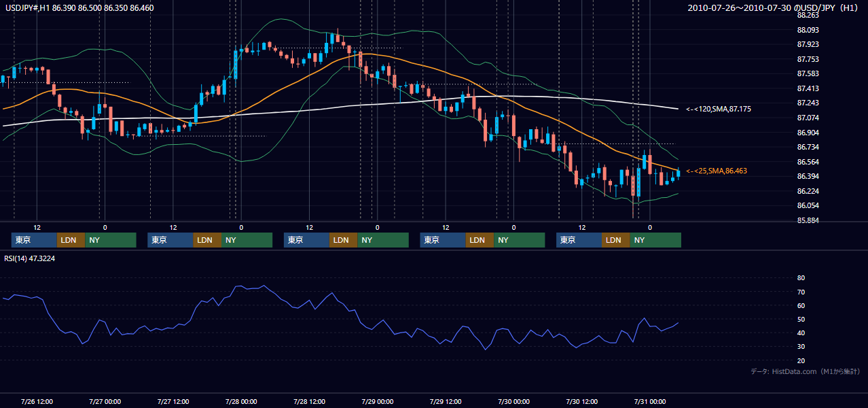The width and height of the screenshot is (868, 408).
Task: Click price axis value 86.734
Action: (808, 148)
